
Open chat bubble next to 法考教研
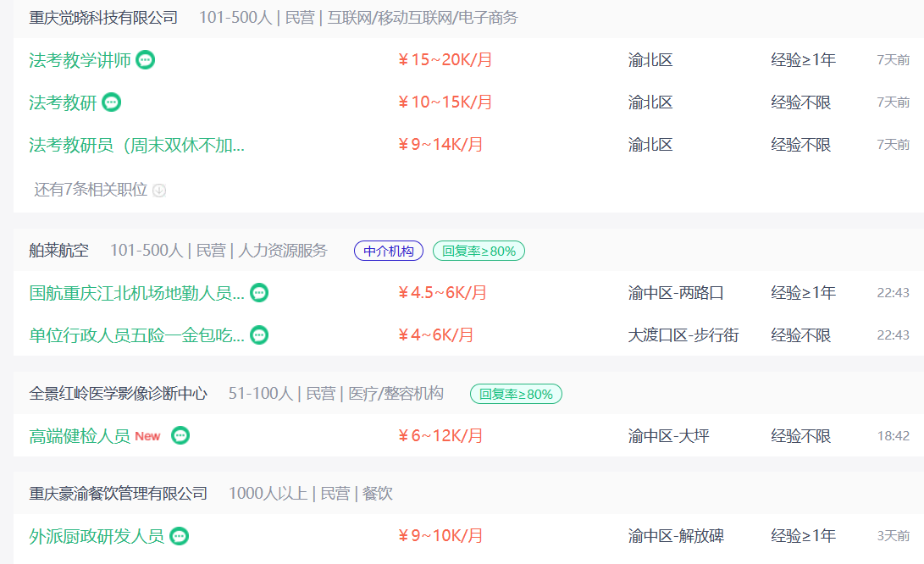(112, 102)
